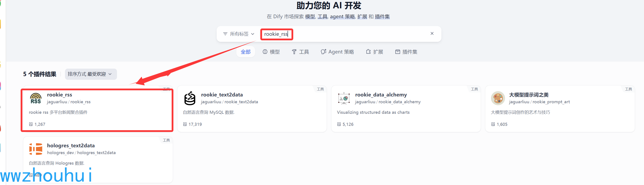Open the rookie_rss plugin title
The width and height of the screenshot is (644, 185).
pyautogui.click(x=59, y=95)
